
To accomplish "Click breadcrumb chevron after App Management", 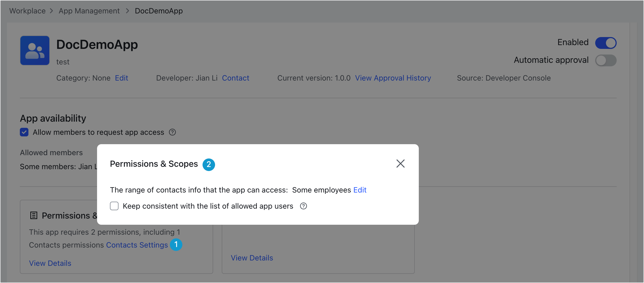I will (x=127, y=11).
